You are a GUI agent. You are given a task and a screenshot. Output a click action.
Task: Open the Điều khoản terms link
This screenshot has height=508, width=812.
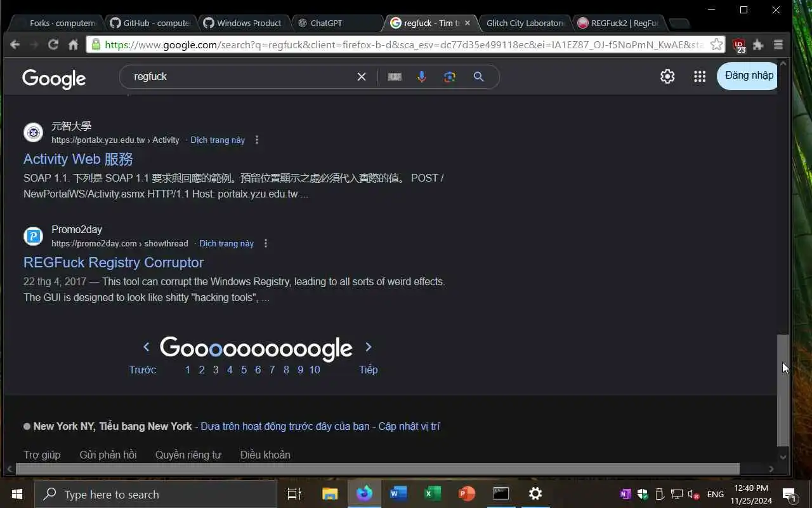(265, 455)
